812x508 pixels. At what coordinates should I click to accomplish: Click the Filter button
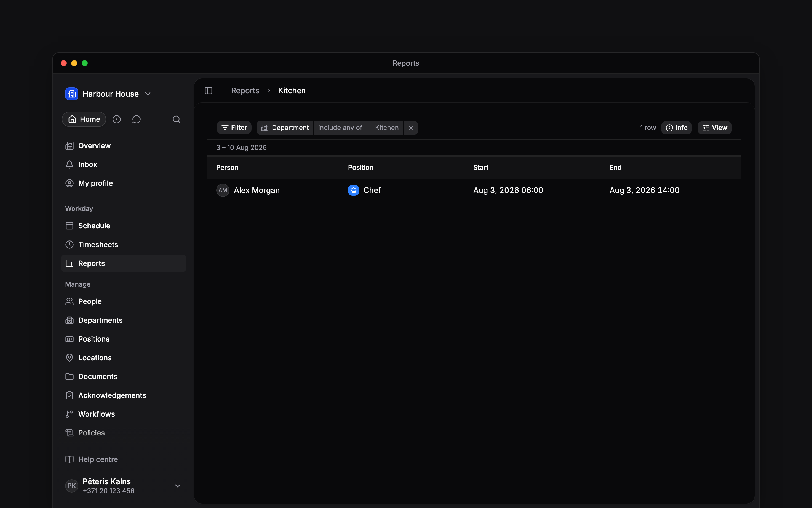tap(234, 128)
